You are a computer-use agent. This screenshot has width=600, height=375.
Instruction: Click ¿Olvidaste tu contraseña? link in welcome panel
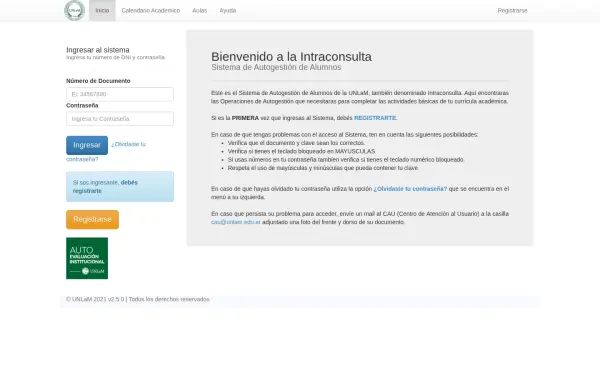click(410, 189)
